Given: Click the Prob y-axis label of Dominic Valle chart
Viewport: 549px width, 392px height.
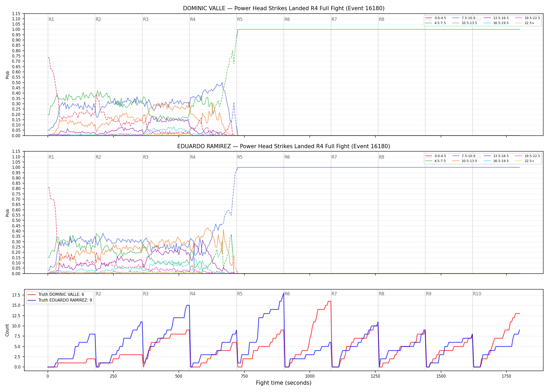Looking at the screenshot, I should (x=7, y=75).
